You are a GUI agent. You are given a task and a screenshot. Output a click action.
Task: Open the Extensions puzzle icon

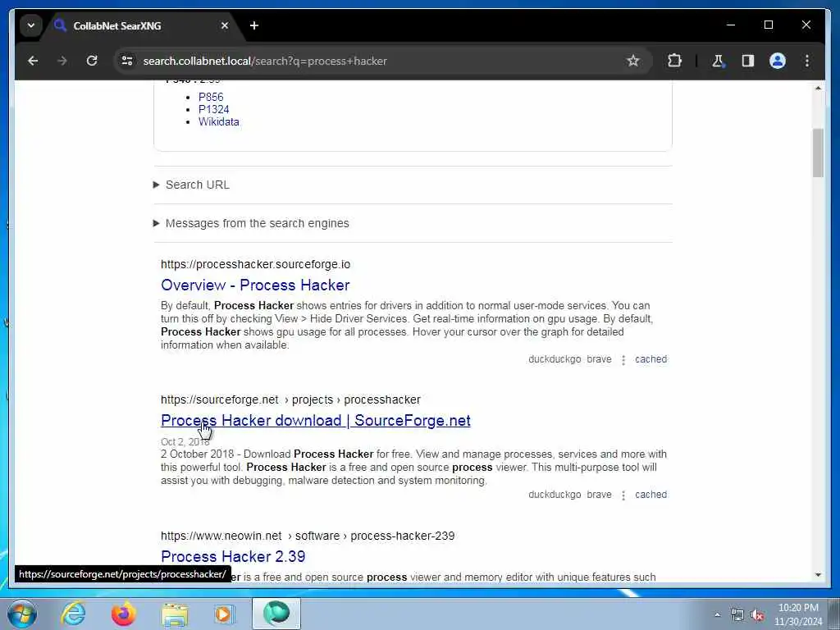click(x=674, y=61)
